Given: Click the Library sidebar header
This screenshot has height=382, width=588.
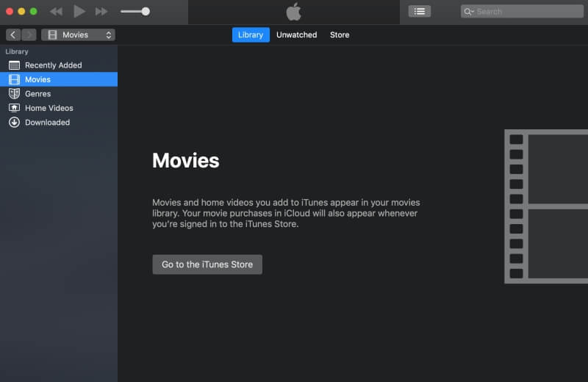Looking at the screenshot, I should (17, 51).
